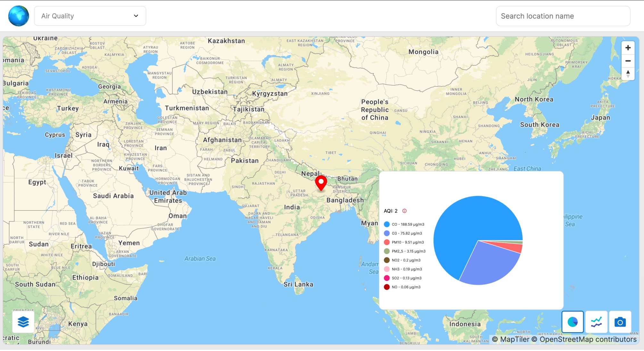The image size is (644, 351).
Task: Click the AQI info icon
Action: [x=404, y=211]
